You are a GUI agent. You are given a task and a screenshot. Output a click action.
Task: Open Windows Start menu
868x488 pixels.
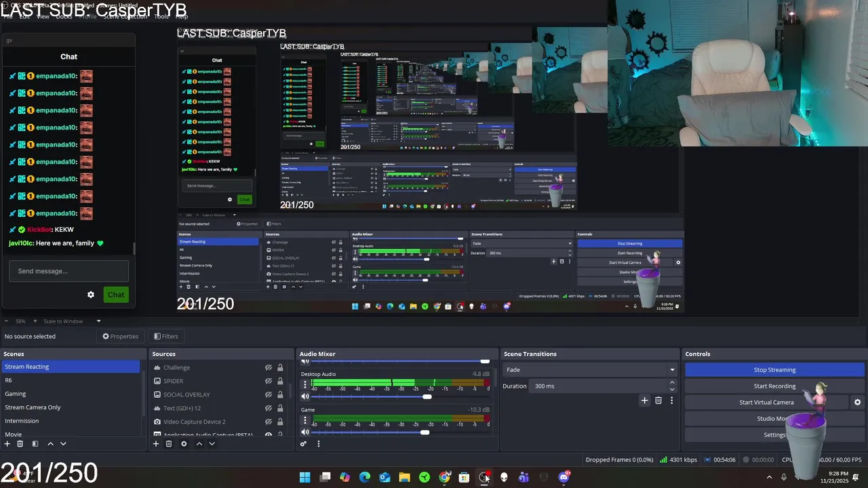(x=305, y=477)
